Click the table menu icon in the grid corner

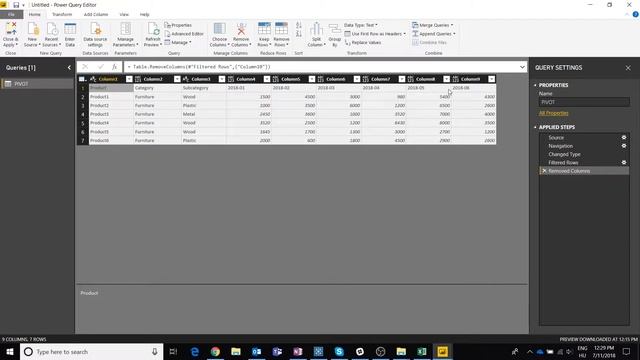[x=83, y=79]
